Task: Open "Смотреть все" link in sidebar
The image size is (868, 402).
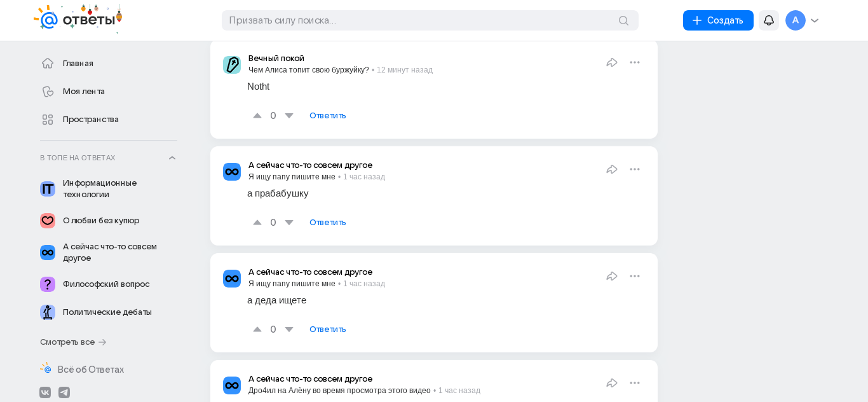Action: tap(72, 342)
